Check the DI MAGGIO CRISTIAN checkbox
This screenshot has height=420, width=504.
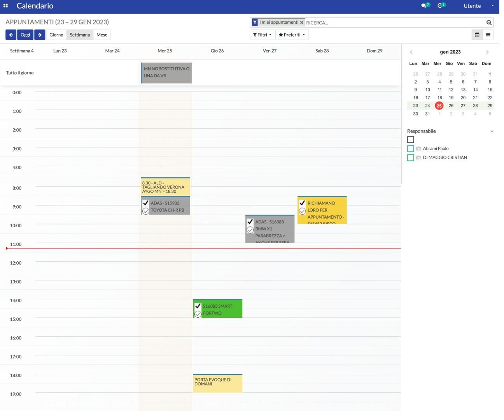pyautogui.click(x=411, y=157)
